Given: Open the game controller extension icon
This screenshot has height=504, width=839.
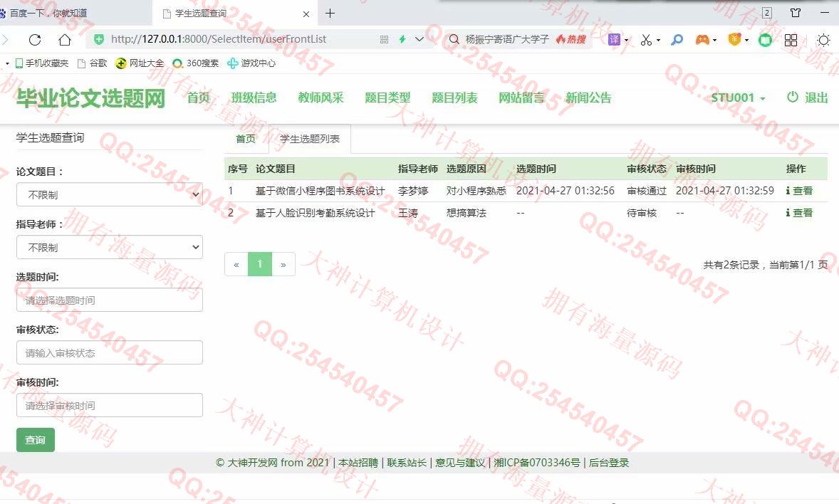Looking at the screenshot, I should tap(702, 40).
